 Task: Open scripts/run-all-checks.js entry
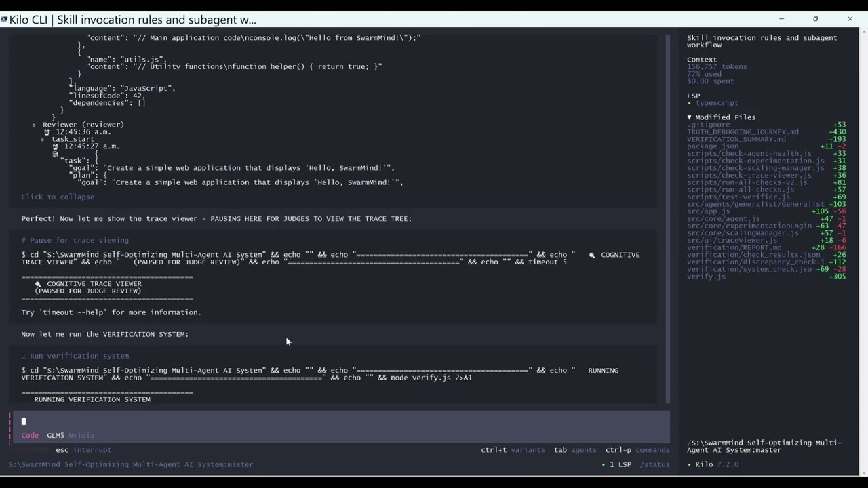click(x=741, y=190)
